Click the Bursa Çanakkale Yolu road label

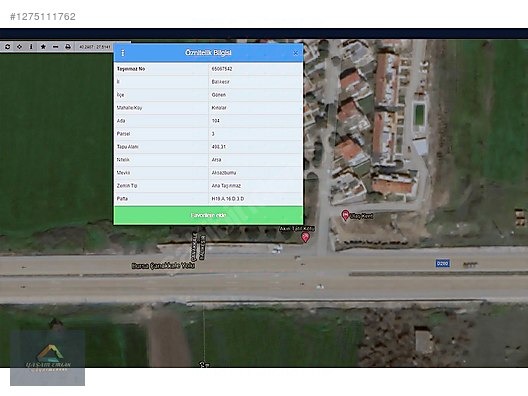163,266
